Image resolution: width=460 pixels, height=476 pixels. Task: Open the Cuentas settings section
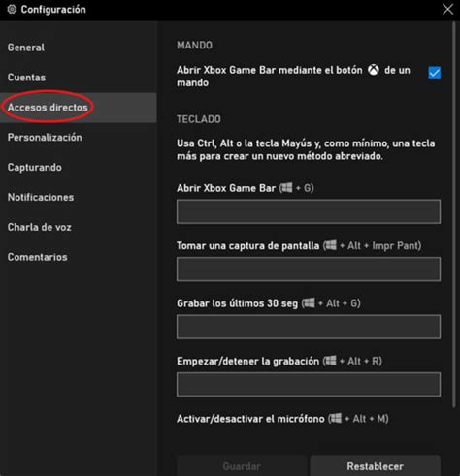coord(26,78)
